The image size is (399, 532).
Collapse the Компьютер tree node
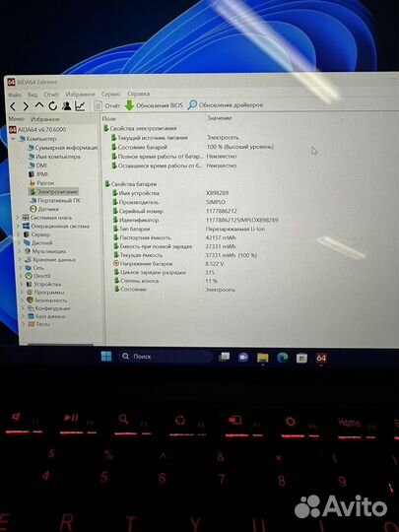coord(13,139)
